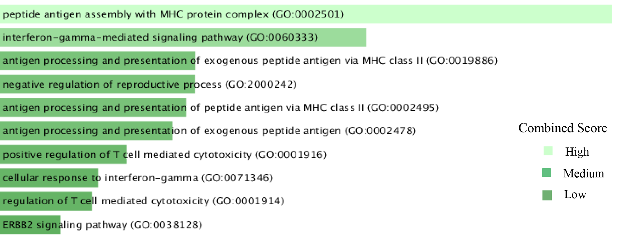Click the GO:0001914 regulation of T cell bar
The width and height of the screenshot is (644, 246).
tap(46, 201)
